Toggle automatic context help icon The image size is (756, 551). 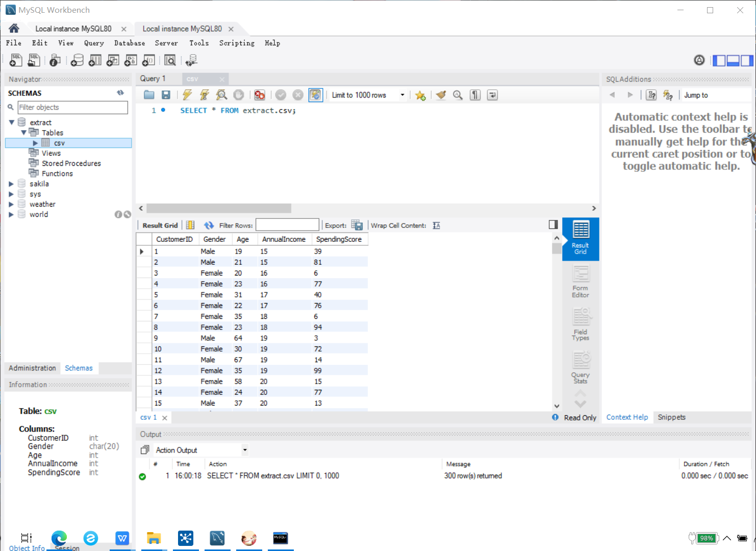(668, 95)
